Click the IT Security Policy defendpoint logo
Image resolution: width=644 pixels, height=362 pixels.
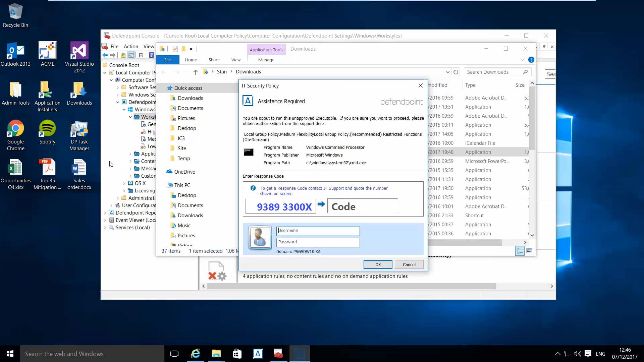click(401, 102)
